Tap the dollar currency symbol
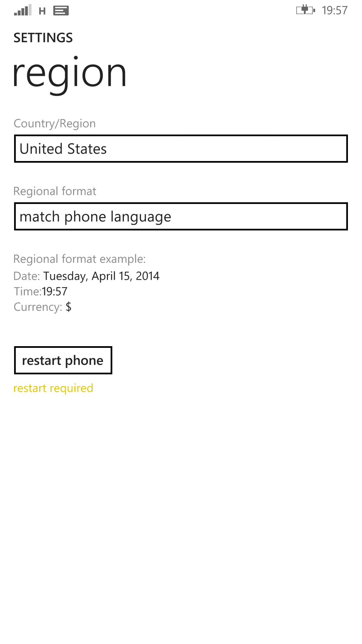 point(69,307)
